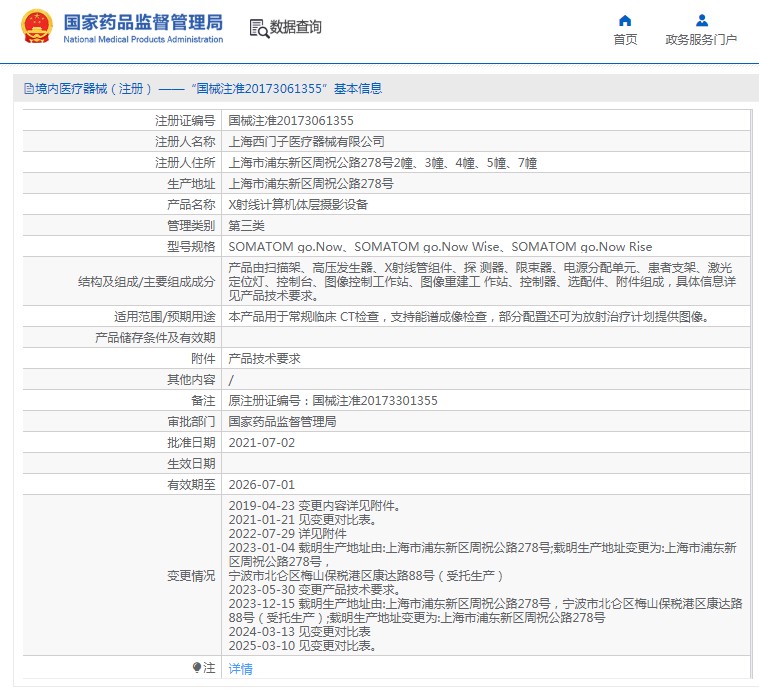Click the 型号规格 row label
Screen dimensions: 759x693
[x=191, y=247]
